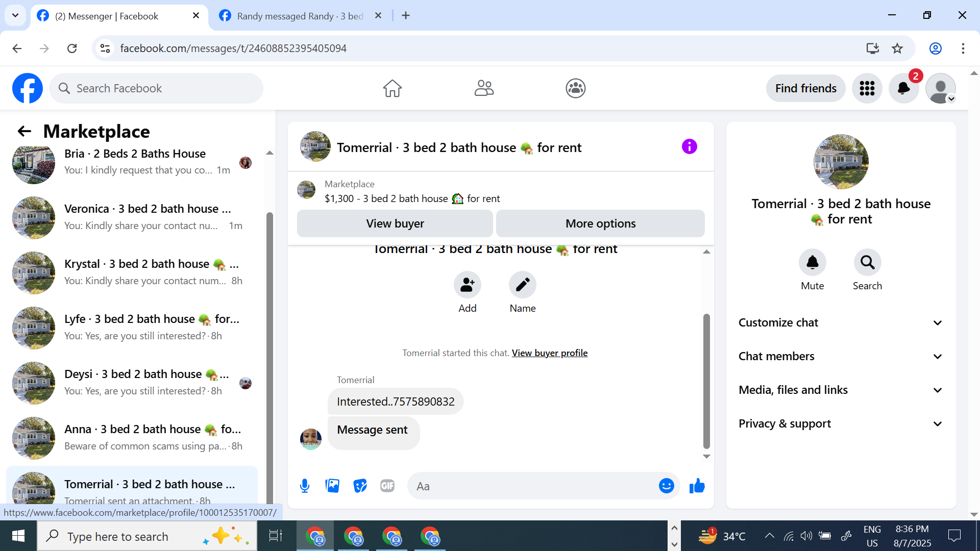The image size is (980, 551).
Task: Focus the Search Facebook field
Action: [156, 88]
